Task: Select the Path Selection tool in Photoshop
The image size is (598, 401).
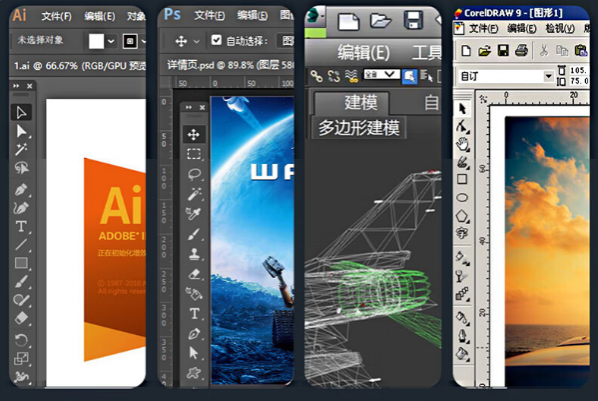Action: (x=194, y=353)
